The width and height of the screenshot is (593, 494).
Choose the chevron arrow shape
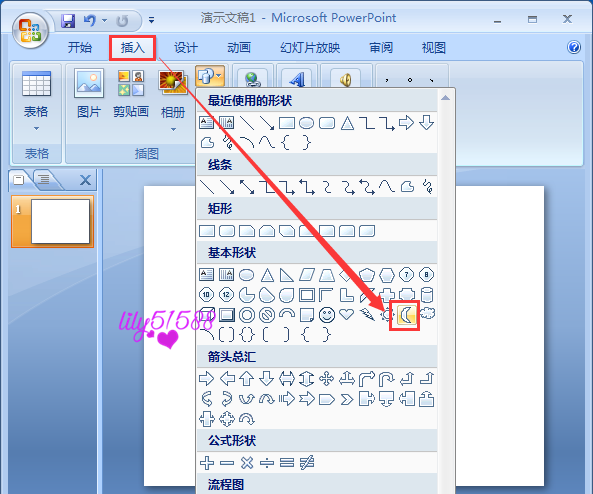click(x=347, y=399)
